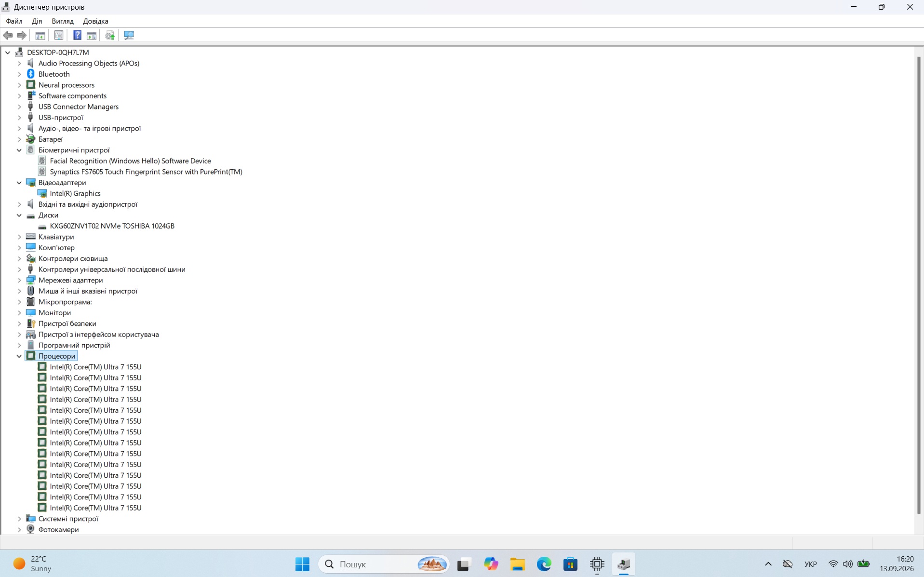Select Вхідні та вихідні аудіопристрої
The image size is (924, 577).
coord(88,204)
